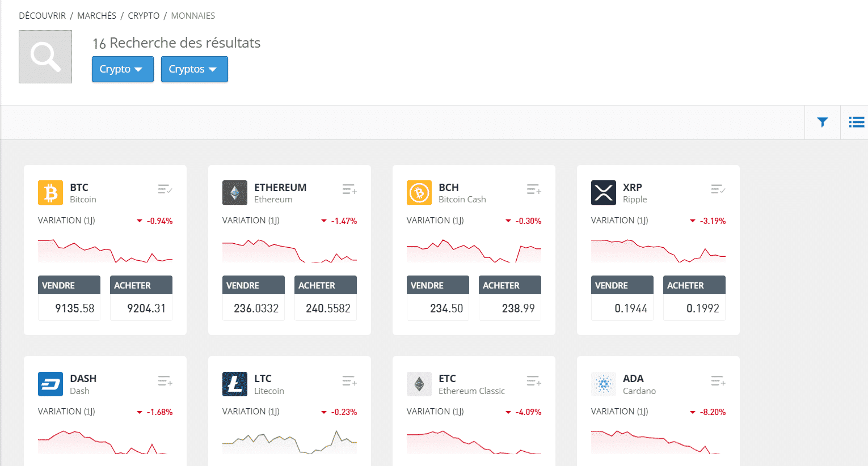Add Ethereum to watchlist
The image size is (868, 466).
(x=349, y=189)
